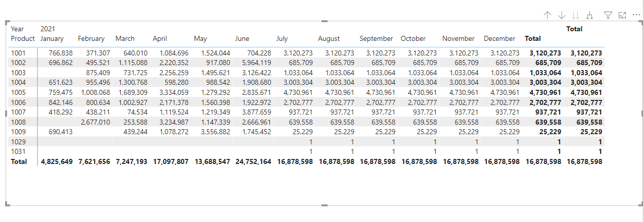Select cell value 3,877,659
644x222 pixels.
pos(257,112)
